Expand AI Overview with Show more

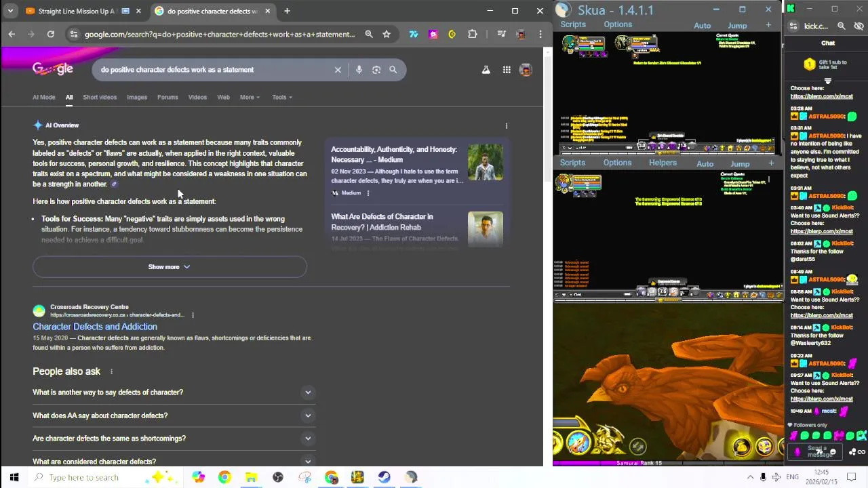coord(170,267)
